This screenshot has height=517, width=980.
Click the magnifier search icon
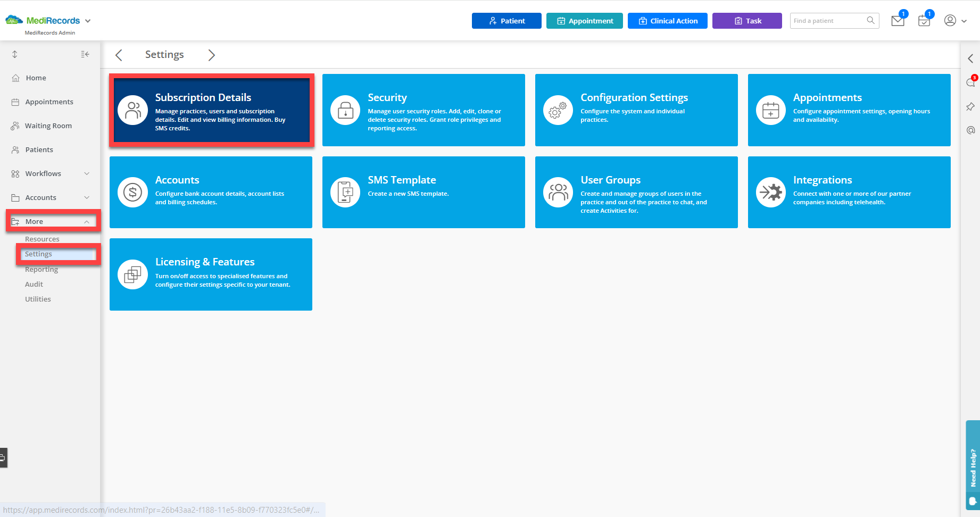[x=870, y=20]
